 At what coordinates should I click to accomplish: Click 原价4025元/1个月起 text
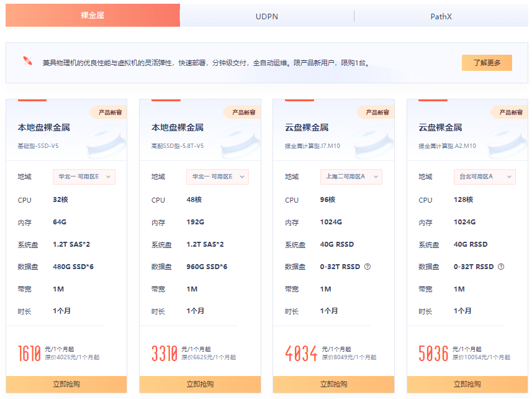[72, 357]
